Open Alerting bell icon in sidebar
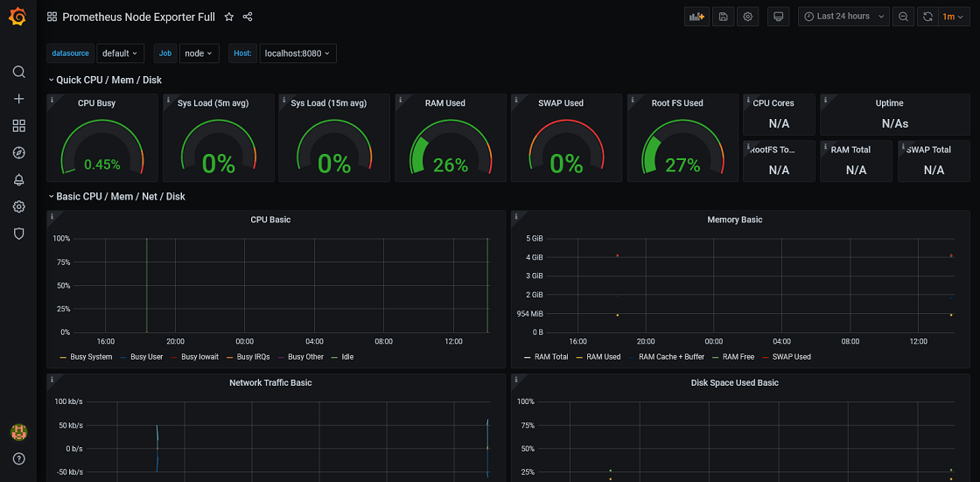The height and width of the screenshot is (482, 980). point(18,180)
